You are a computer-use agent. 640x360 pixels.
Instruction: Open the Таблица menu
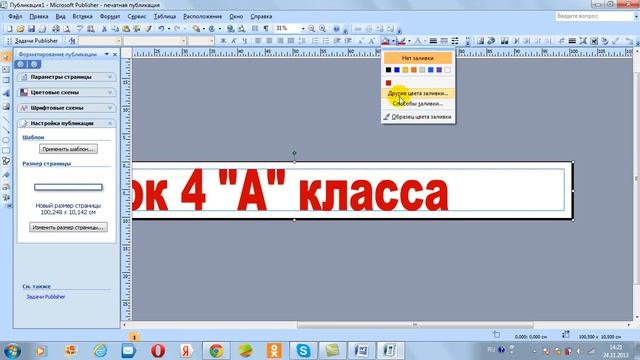[165, 16]
